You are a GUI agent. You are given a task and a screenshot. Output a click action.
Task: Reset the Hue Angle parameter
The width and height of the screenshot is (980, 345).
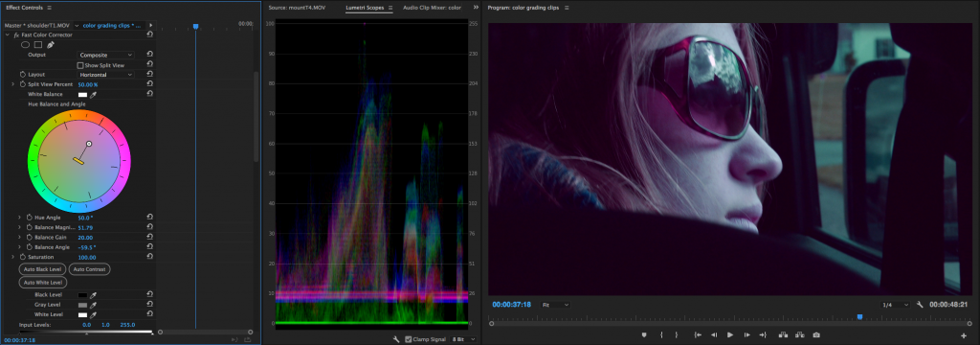point(150,218)
